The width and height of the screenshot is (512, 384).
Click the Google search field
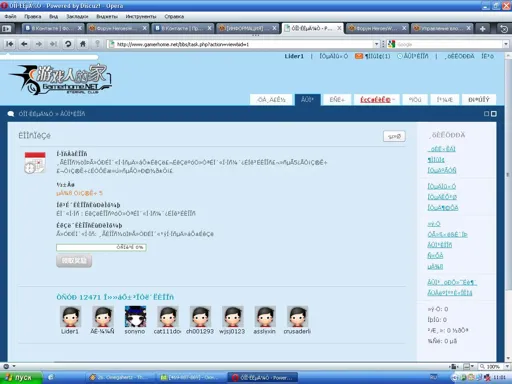click(449, 44)
